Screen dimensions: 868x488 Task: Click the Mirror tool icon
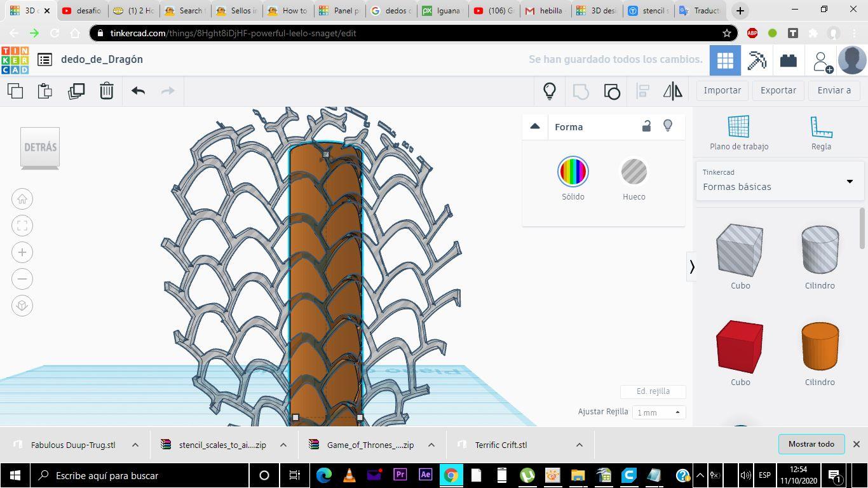click(672, 91)
